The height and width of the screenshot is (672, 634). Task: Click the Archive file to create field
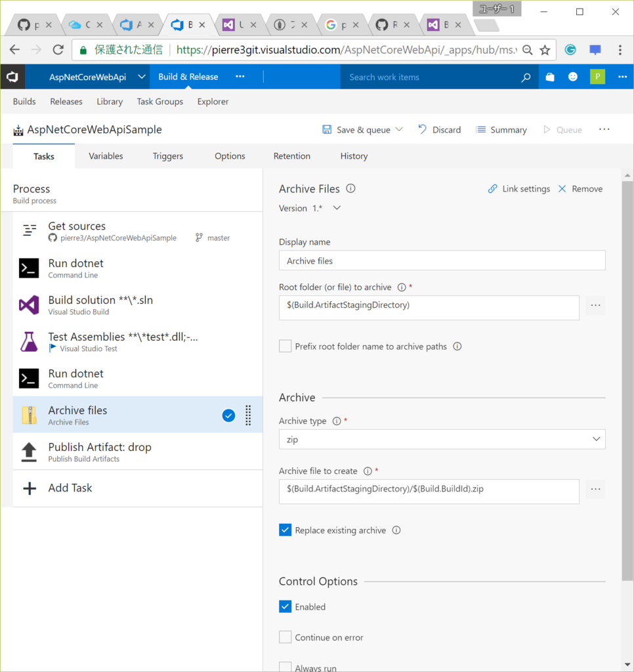(x=429, y=491)
